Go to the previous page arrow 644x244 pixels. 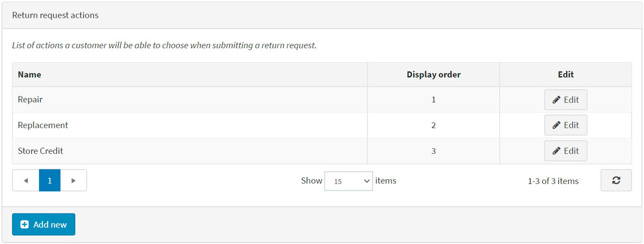click(x=26, y=181)
